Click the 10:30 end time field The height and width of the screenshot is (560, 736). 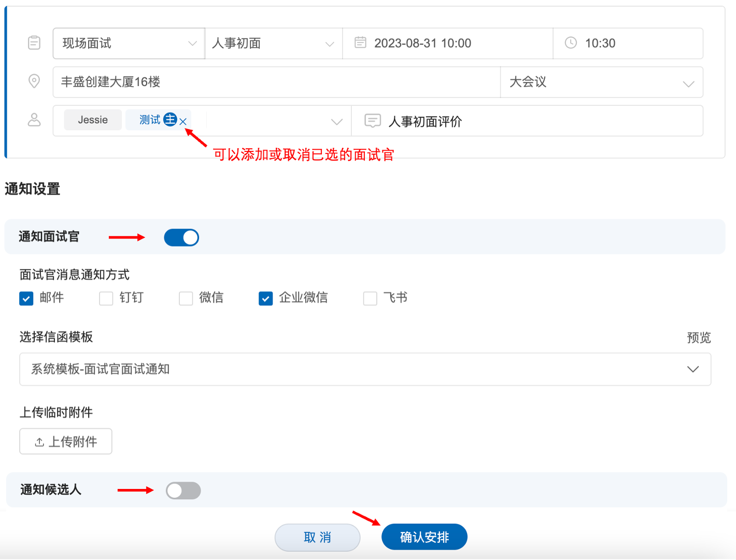click(628, 43)
